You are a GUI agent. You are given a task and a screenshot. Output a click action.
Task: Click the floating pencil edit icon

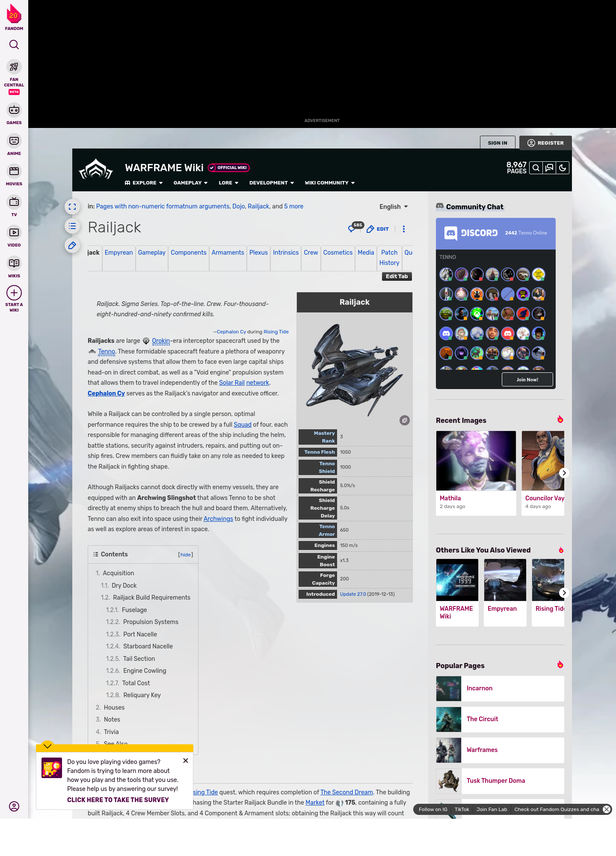tap(72, 245)
